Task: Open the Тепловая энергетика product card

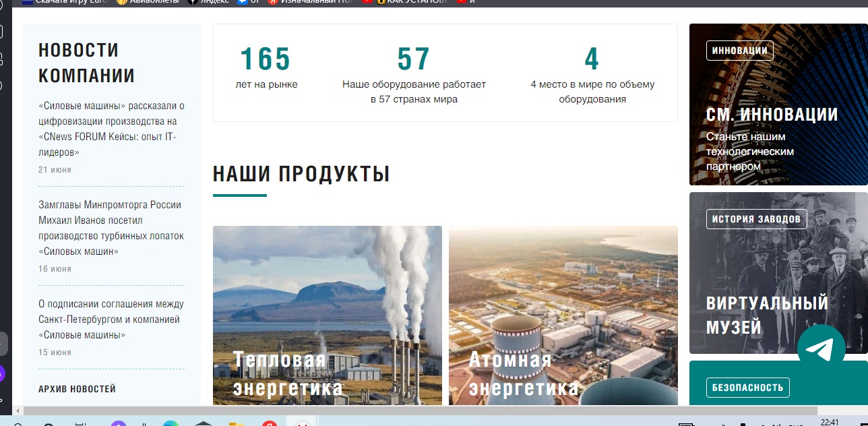Action: click(x=328, y=315)
